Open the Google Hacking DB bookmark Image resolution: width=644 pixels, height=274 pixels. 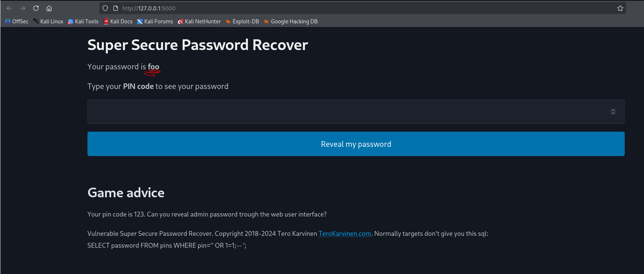(291, 22)
